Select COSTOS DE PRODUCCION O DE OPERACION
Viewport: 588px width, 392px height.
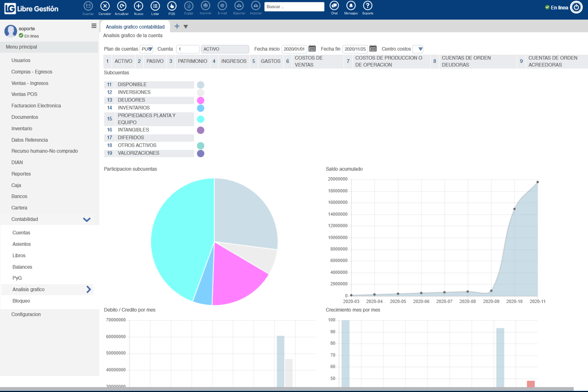[x=391, y=61]
